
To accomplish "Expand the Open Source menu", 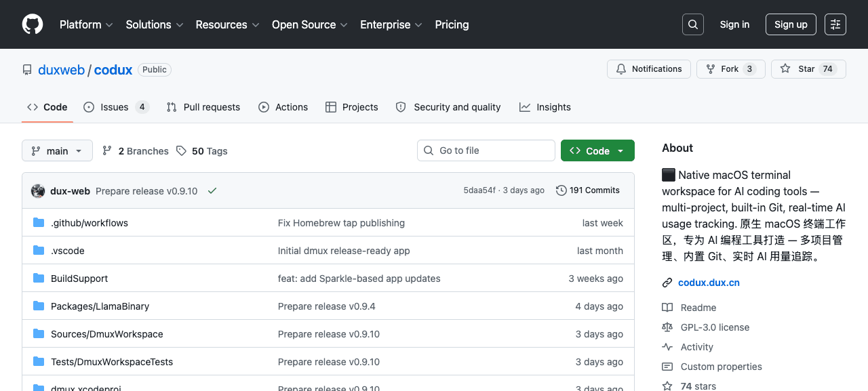I will 310,24.
